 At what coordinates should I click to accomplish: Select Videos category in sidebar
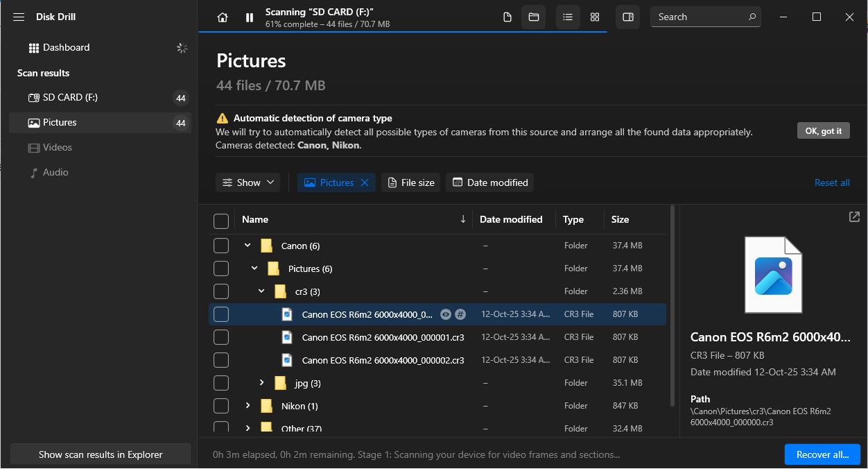tap(100, 148)
